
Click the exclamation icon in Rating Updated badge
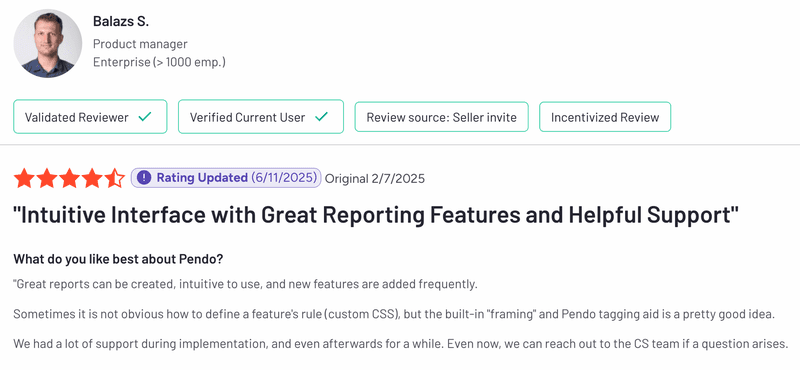click(144, 178)
